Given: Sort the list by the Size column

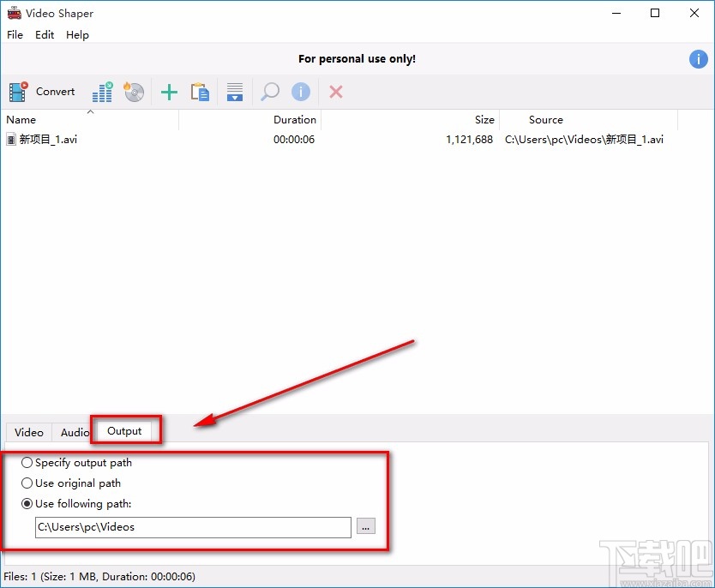Looking at the screenshot, I should click(x=411, y=120).
